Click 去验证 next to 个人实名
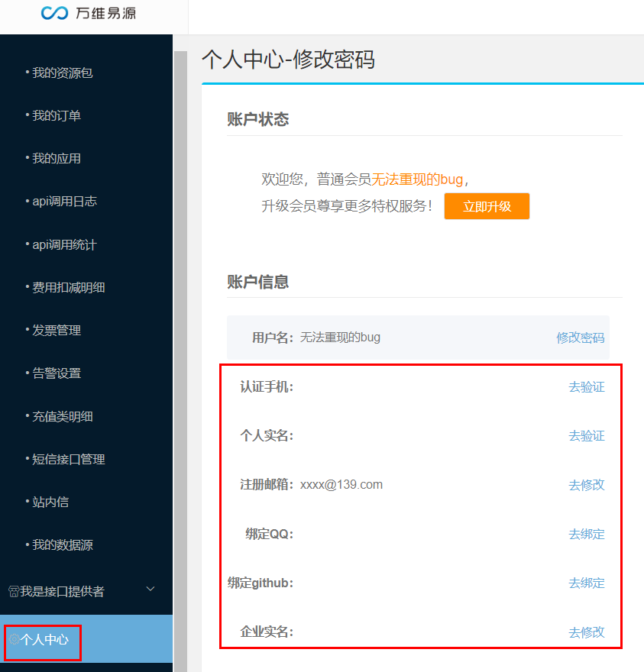This screenshot has height=672, width=644. point(587,436)
